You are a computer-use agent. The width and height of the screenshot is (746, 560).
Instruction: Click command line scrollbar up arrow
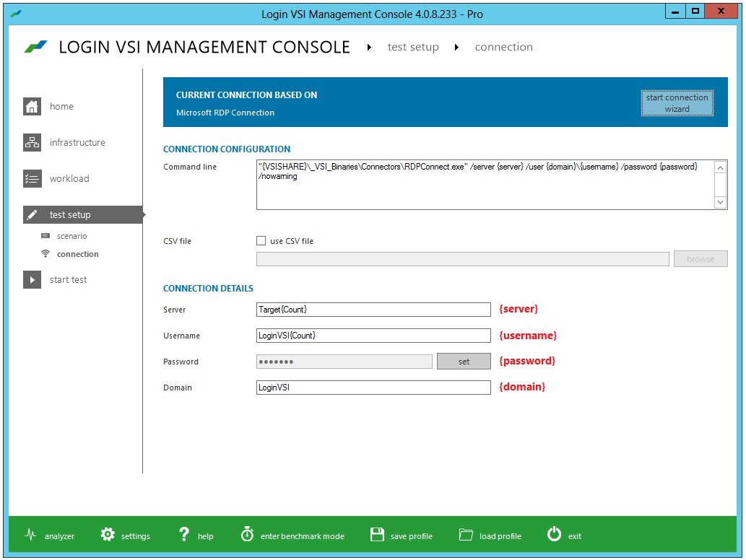pos(720,167)
